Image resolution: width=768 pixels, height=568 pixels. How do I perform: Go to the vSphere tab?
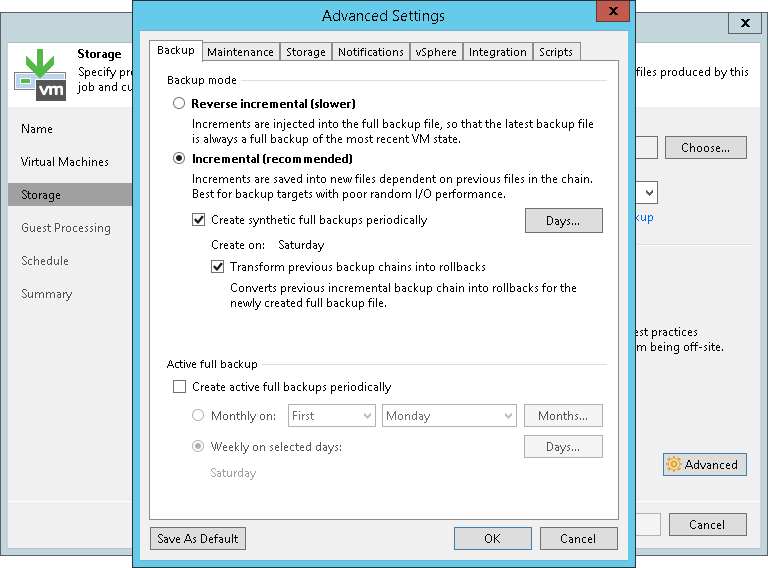coord(436,52)
